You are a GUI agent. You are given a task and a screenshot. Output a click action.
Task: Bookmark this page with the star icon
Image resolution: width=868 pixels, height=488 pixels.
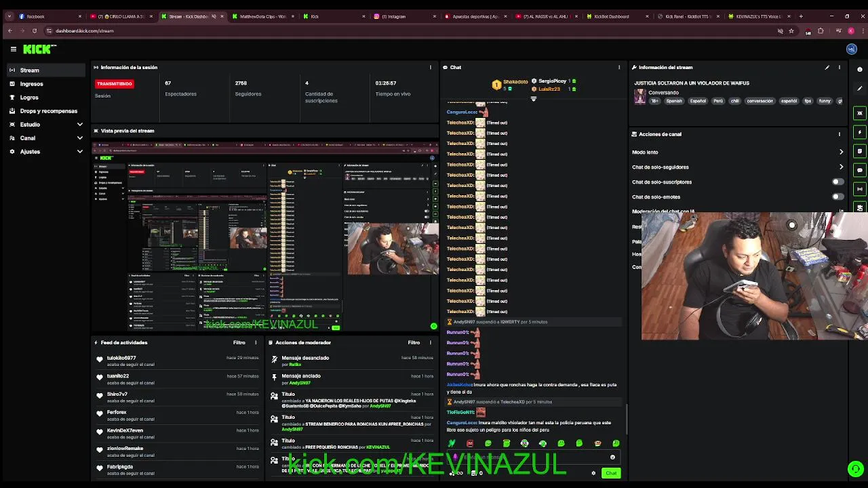tap(791, 30)
